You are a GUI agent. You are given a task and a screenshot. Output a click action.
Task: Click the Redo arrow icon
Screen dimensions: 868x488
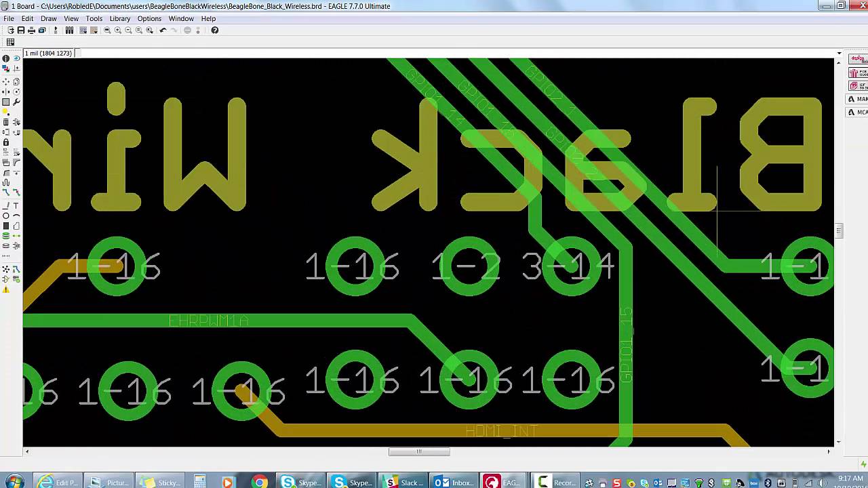point(174,30)
